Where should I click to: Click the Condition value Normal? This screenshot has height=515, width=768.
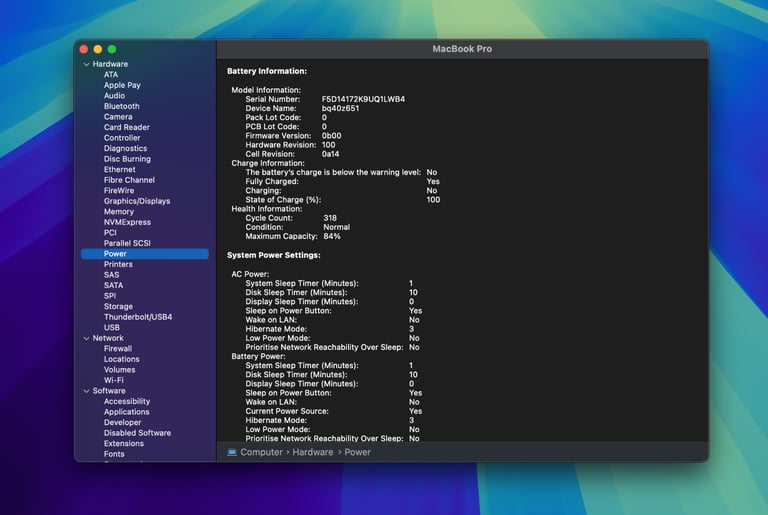coord(336,227)
